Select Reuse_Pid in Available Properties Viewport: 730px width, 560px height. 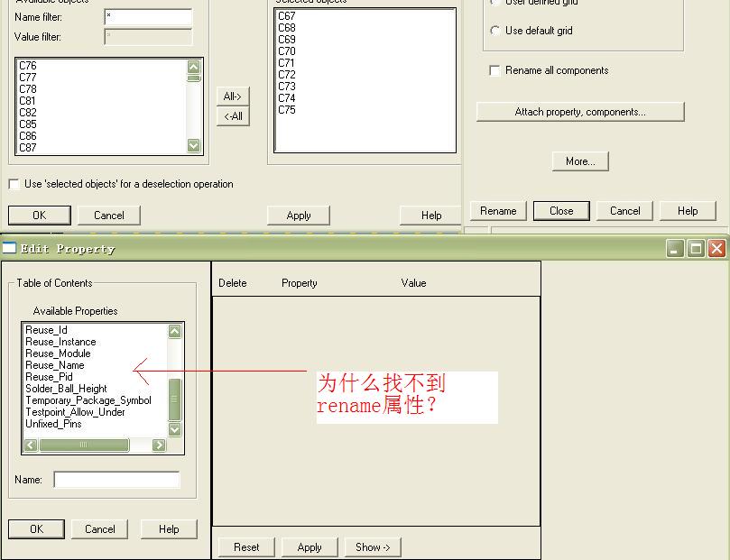(x=50, y=377)
